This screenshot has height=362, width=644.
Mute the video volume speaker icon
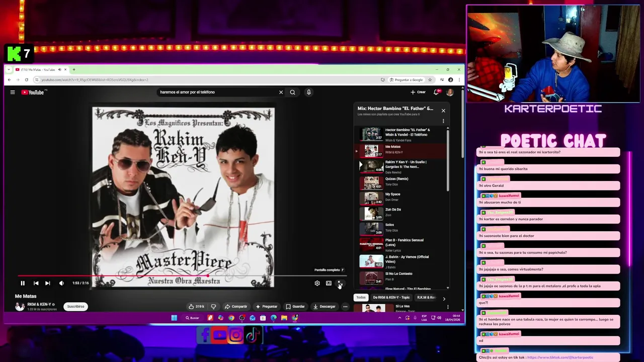pos(61,283)
